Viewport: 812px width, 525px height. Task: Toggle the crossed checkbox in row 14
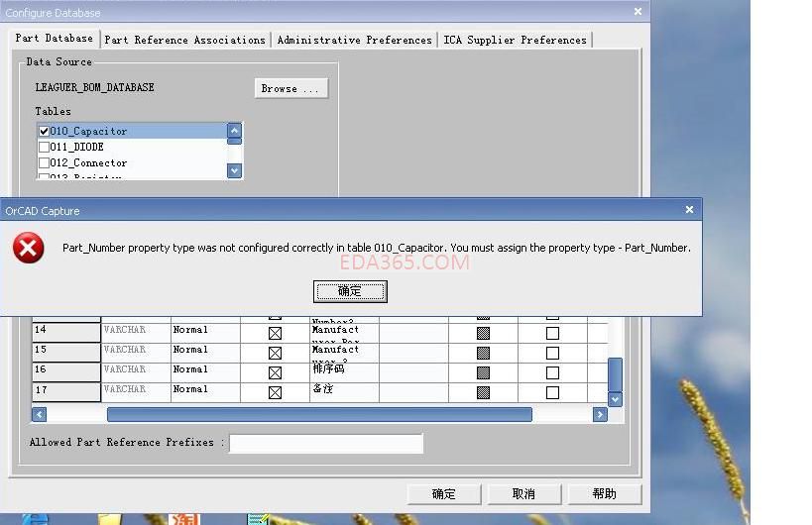[x=275, y=333]
